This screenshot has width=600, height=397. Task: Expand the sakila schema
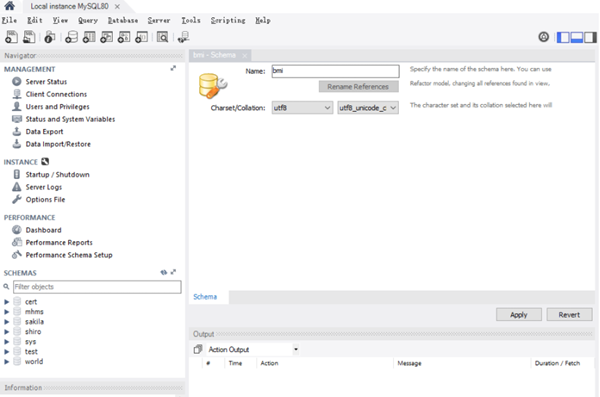tap(7, 322)
